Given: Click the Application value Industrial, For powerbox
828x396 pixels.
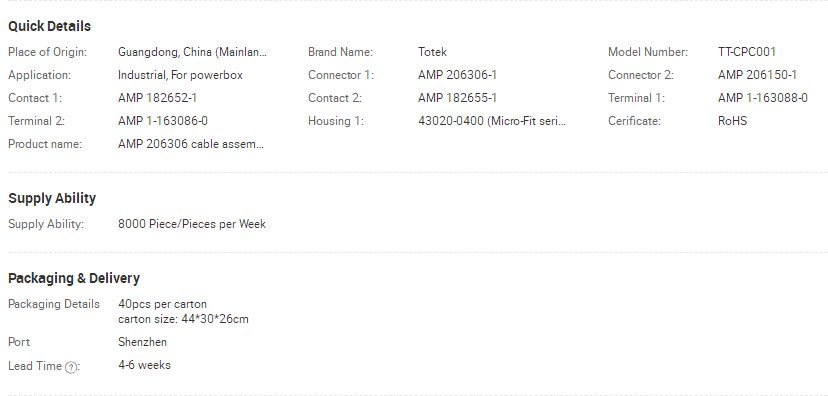Looking at the screenshot, I should pos(181,75).
